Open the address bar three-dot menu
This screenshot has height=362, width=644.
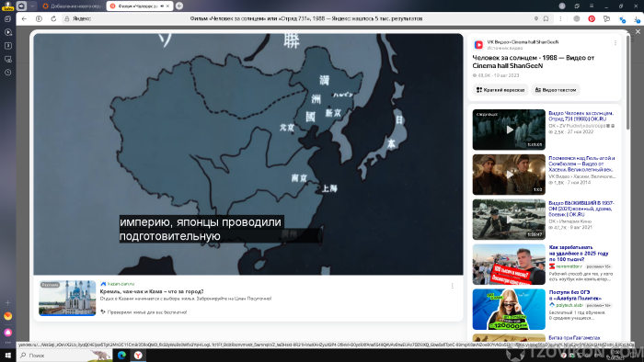pyautogui.click(x=560, y=19)
